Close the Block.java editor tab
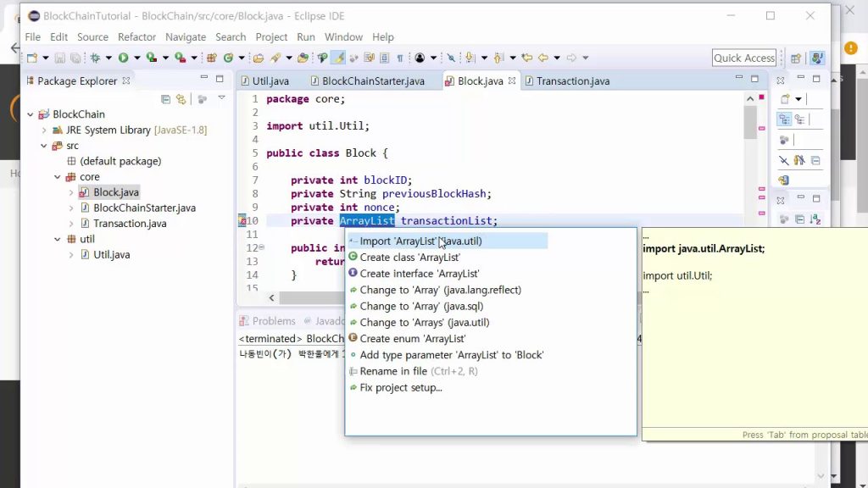Screen dimensions: 868x488 (x=512, y=80)
